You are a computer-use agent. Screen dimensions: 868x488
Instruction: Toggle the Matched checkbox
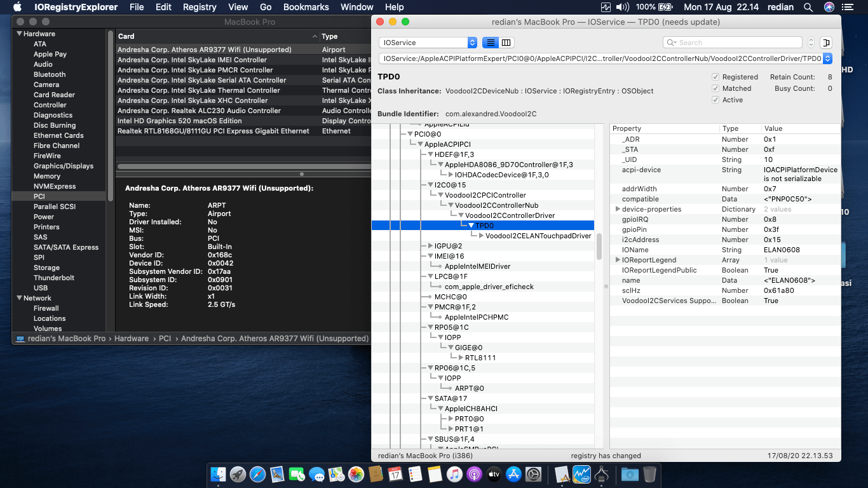coord(716,88)
